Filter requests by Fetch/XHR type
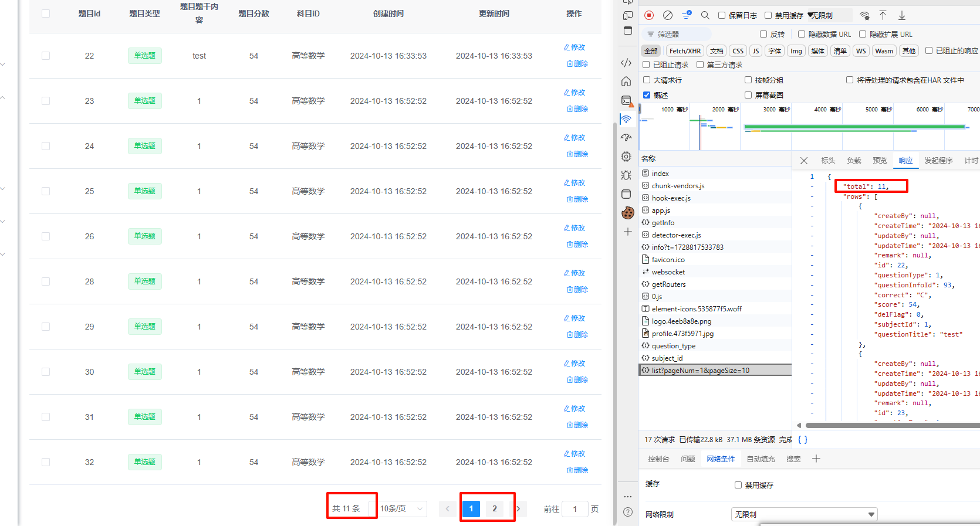The width and height of the screenshot is (980, 526). 685,51
